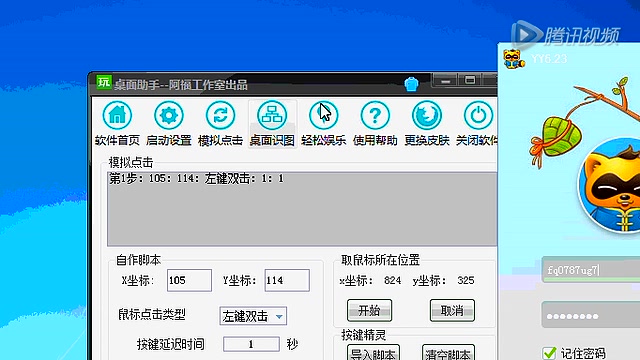Click the 导入脚本 button
This screenshot has width=640, height=360.
pos(373,353)
